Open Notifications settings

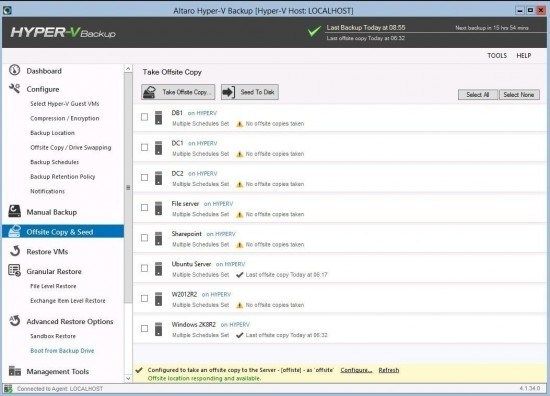pos(47,191)
